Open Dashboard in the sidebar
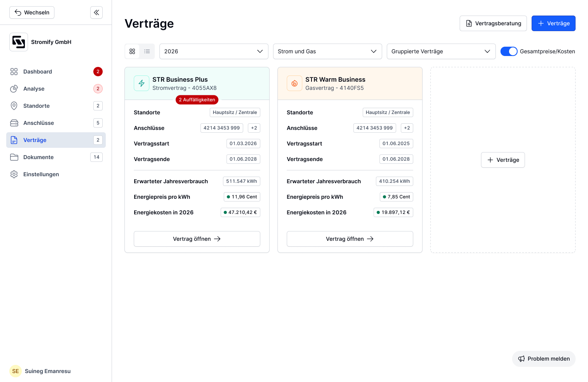The height and width of the screenshot is (382, 588). (x=56, y=72)
